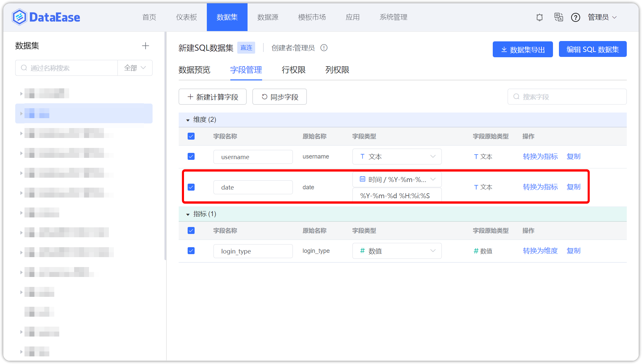Open the help question mark icon
Image resolution: width=642 pixels, height=364 pixels.
point(576,17)
